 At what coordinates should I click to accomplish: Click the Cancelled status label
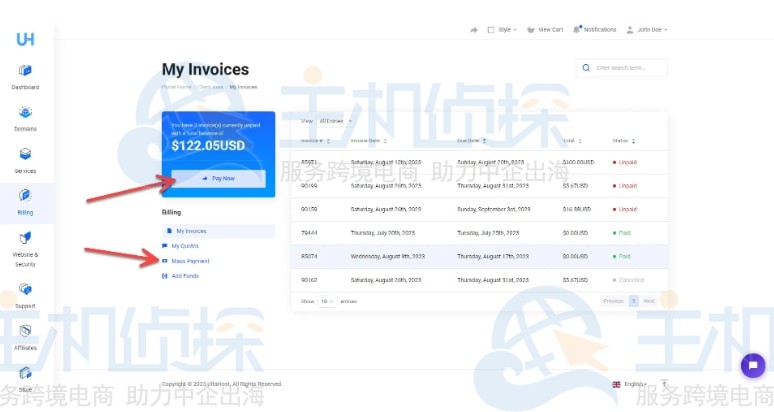coord(631,280)
